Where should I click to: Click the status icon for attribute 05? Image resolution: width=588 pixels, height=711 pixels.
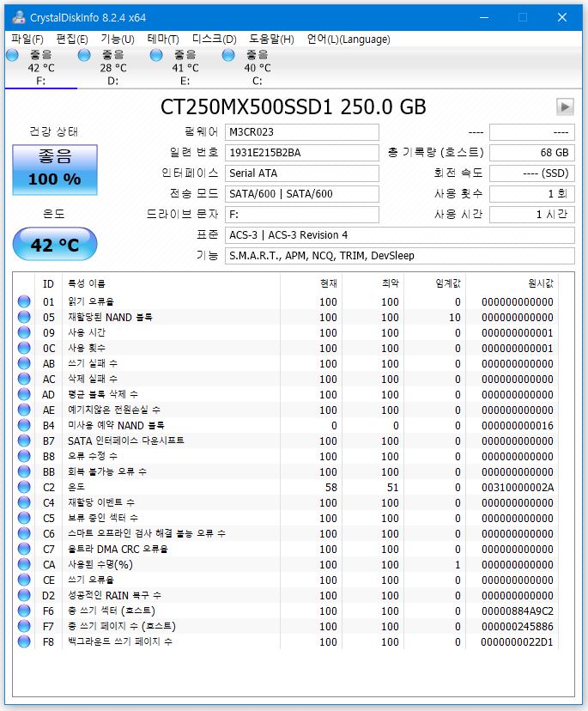click(x=24, y=317)
